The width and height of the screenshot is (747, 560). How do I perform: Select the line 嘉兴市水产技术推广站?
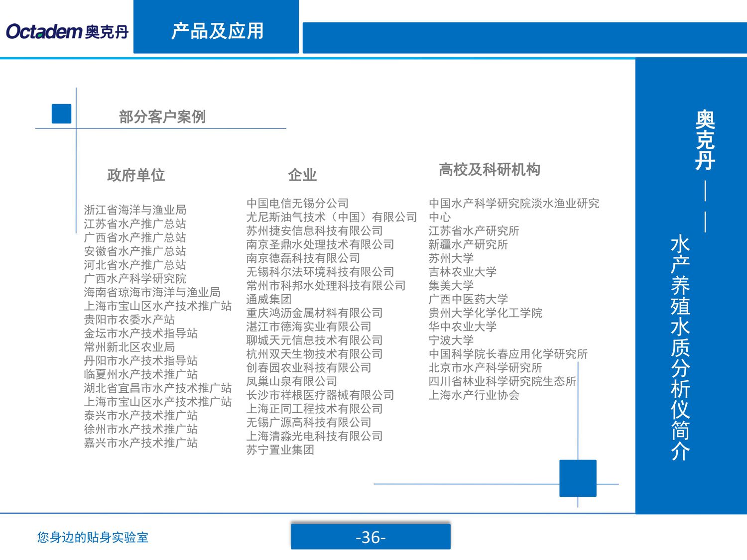point(141,443)
